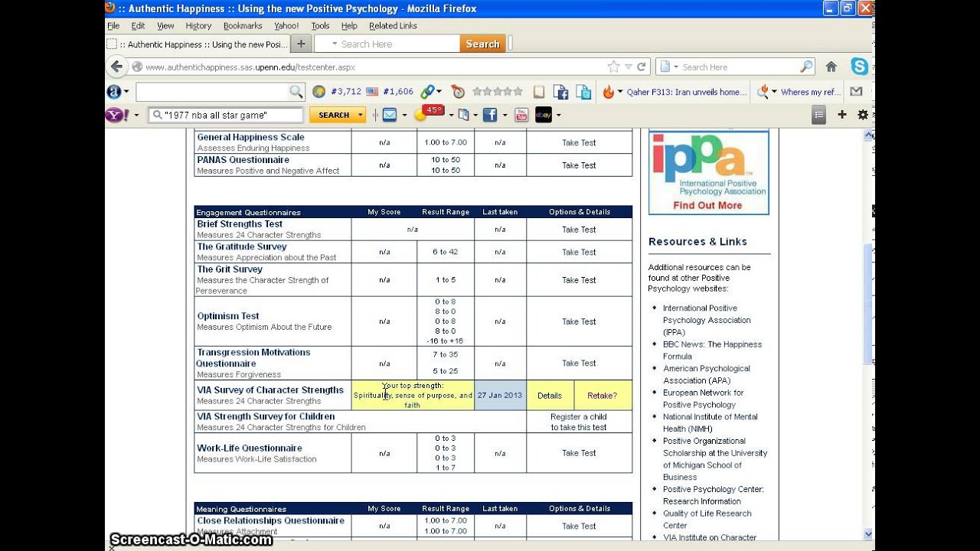Open the Yahoo logo dropdown arrow

(x=137, y=116)
